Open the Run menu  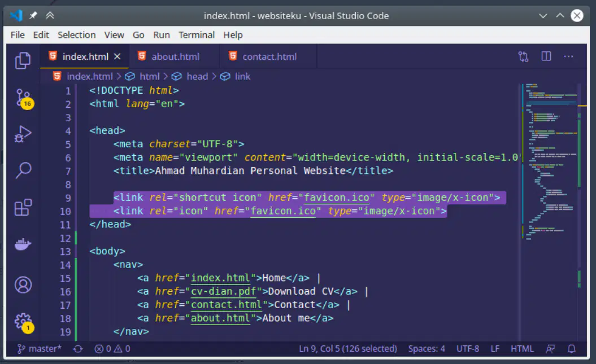coord(161,35)
